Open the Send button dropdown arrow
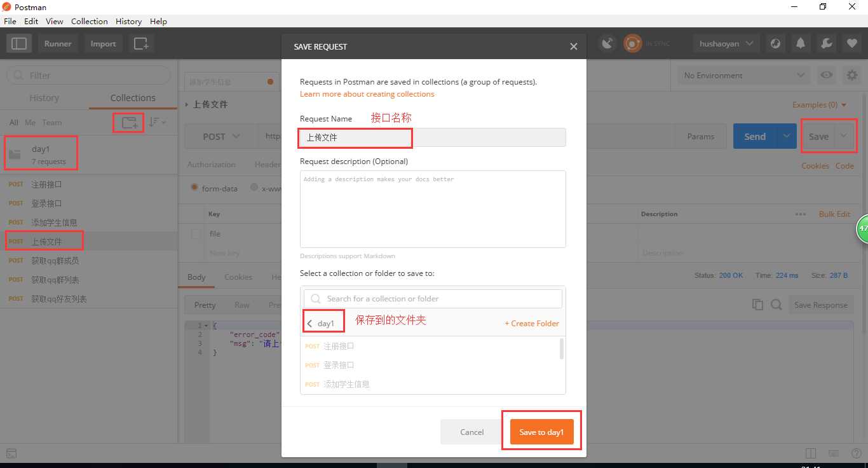The image size is (868, 468). coord(787,136)
